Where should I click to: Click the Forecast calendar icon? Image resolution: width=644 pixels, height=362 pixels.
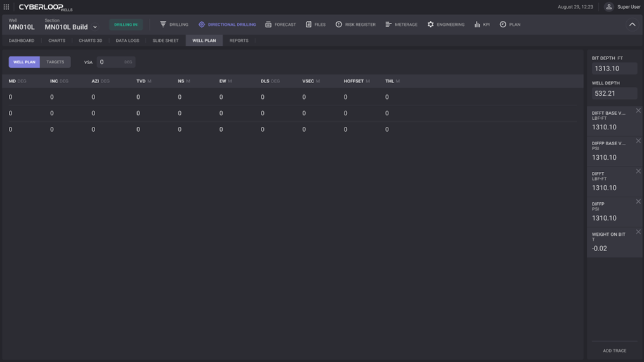[268, 25]
